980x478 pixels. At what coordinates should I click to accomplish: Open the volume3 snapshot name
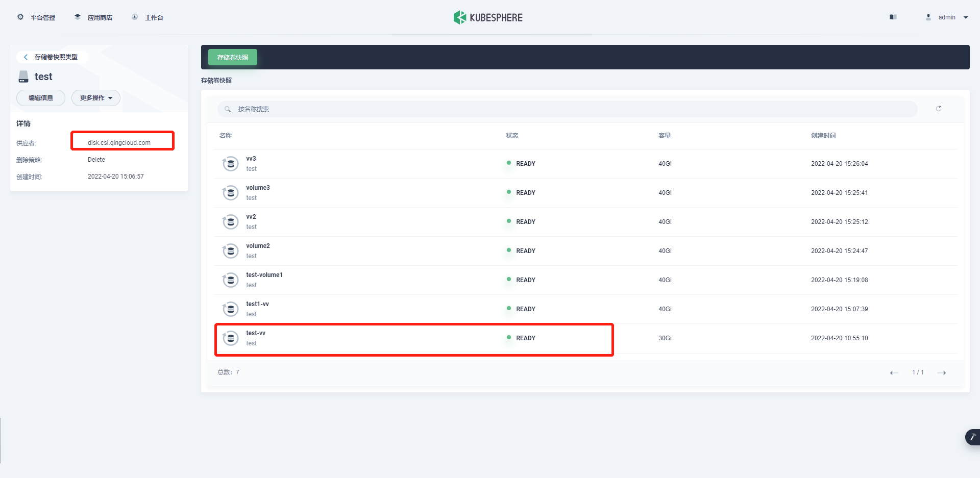tap(258, 188)
